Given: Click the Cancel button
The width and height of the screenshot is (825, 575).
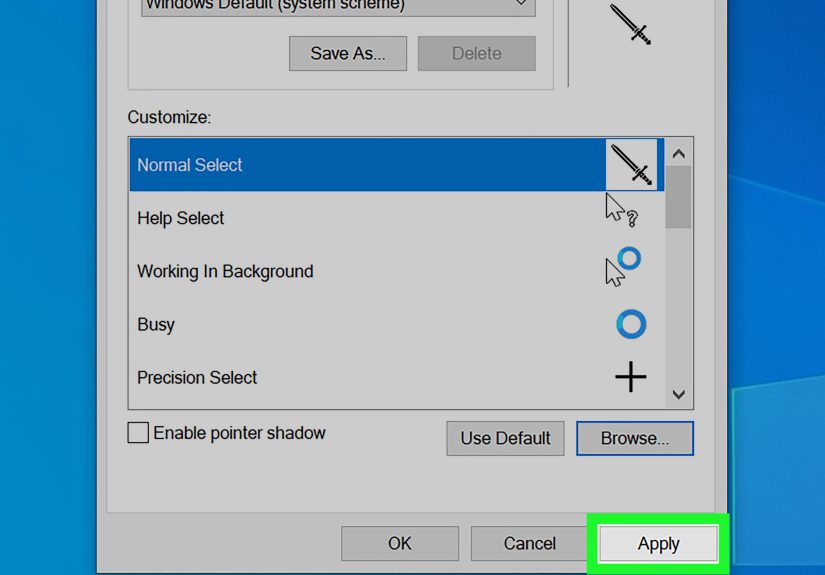Looking at the screenshot, I should pos(530,543).
